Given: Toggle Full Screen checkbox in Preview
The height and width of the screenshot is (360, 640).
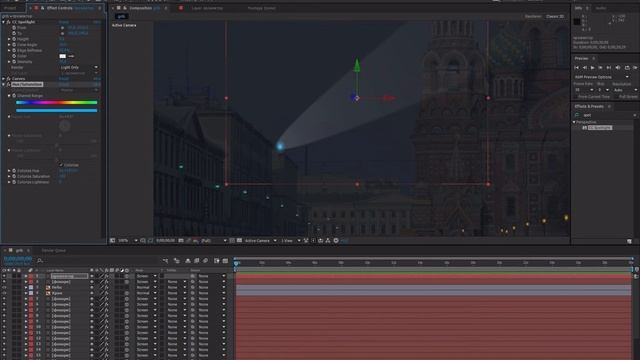Looking at the screenshot, I should click(617, 97).
